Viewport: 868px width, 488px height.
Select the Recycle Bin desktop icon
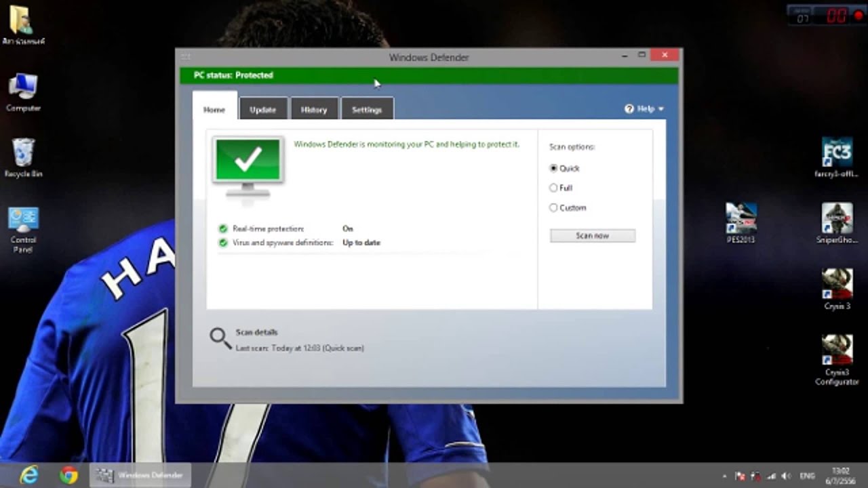(23, 158)
